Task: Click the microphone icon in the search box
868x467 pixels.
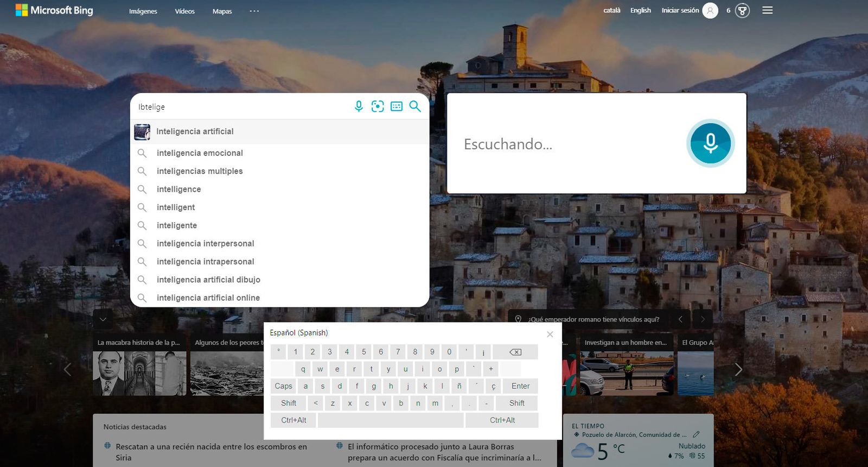Action: (x=359, y=106)
